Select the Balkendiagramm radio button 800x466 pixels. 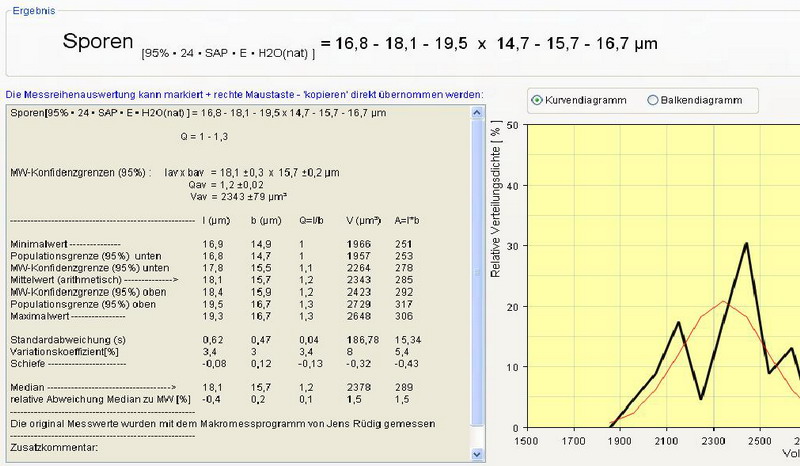click(654, 100)
